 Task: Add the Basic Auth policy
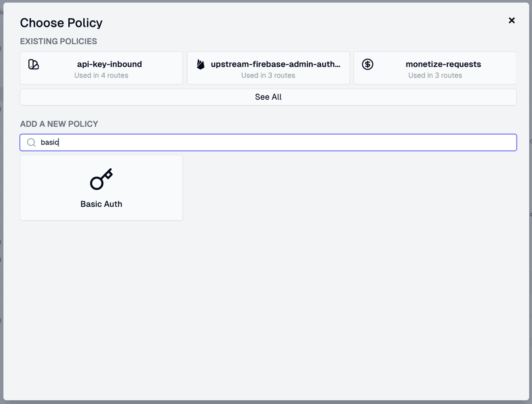(x=101, y=187)
